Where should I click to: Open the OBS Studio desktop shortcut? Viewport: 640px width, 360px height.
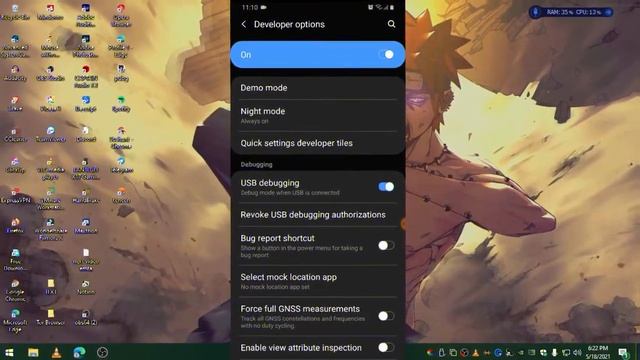coord(50,73)
